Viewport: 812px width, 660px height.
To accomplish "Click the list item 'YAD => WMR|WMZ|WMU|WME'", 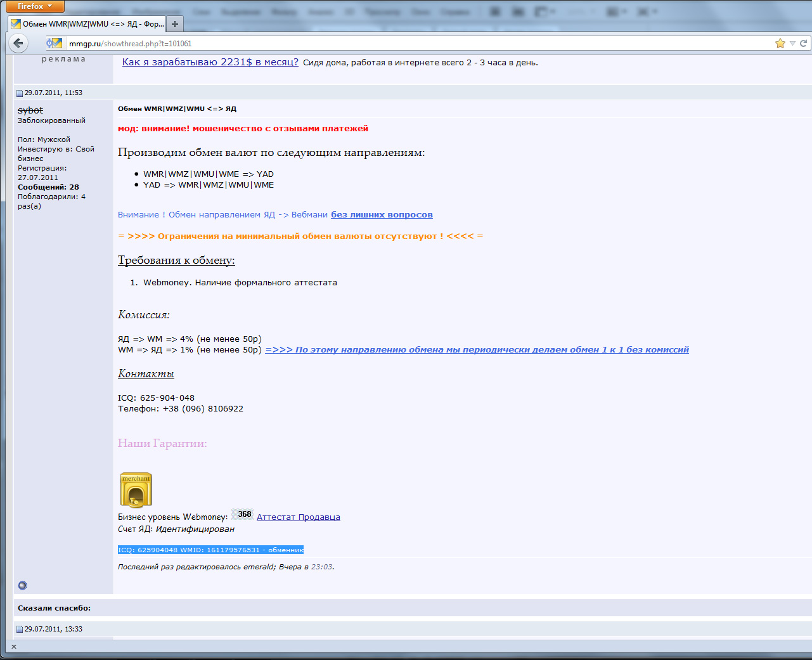I will pos(209,185).
